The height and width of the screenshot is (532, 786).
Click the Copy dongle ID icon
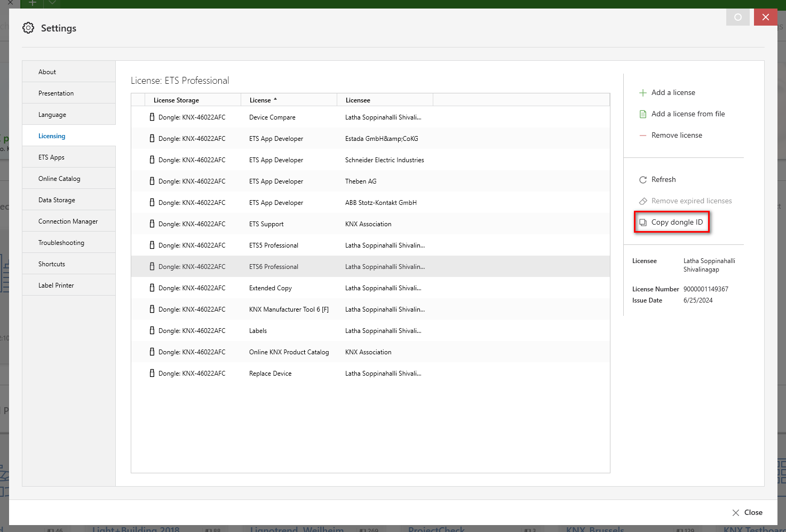[643, 223]
